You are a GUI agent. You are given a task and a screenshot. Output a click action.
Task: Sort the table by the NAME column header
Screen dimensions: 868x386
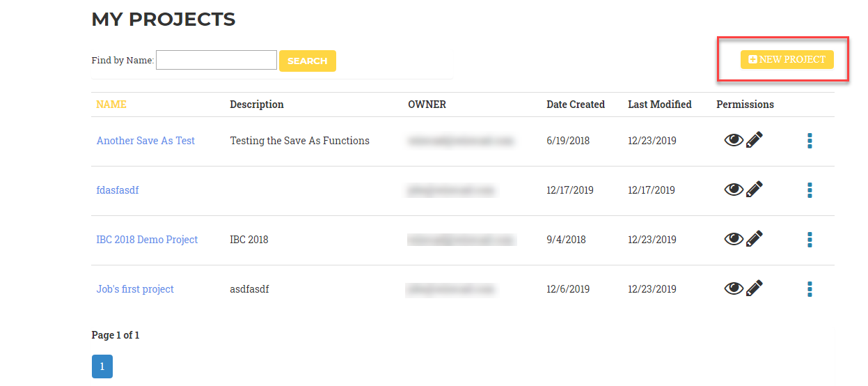pos(111,105)
